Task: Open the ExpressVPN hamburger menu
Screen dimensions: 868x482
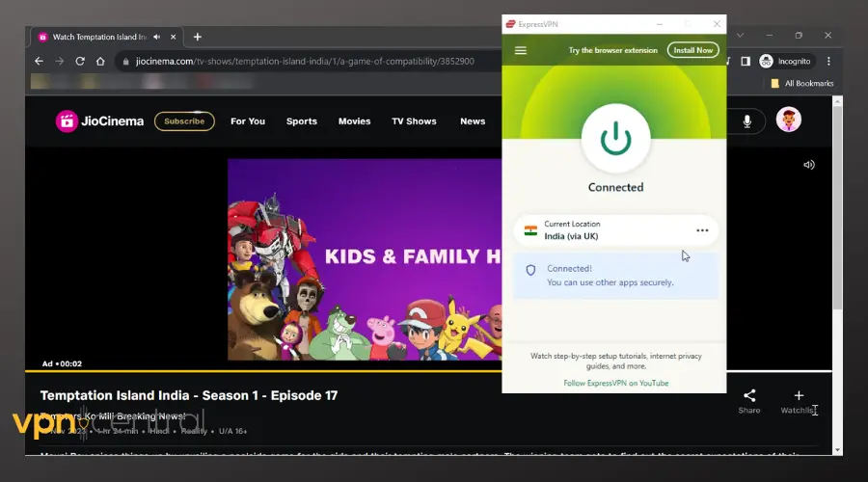Action: (x=521, y=50)
